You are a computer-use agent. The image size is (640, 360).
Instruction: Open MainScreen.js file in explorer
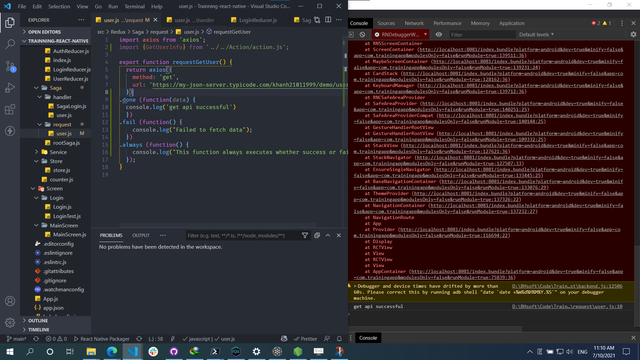[x=69, y=235]
